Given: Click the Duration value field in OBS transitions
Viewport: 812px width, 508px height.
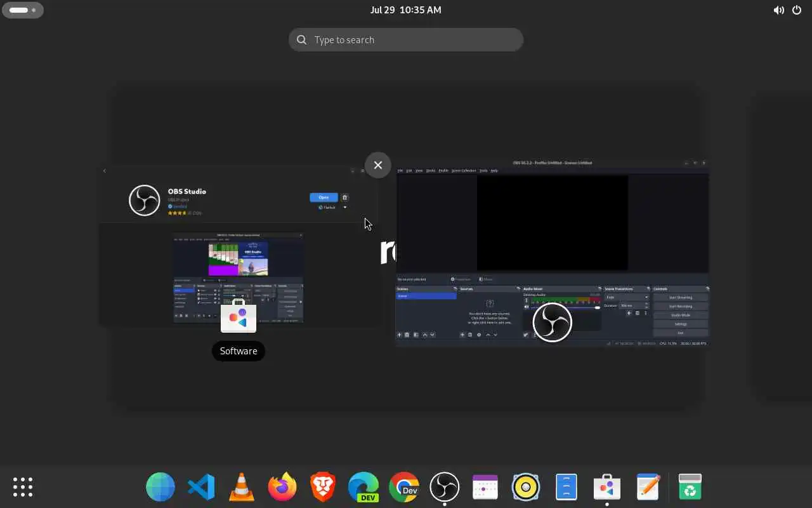Looking at the screenshot, I should [x=632, y=305].
